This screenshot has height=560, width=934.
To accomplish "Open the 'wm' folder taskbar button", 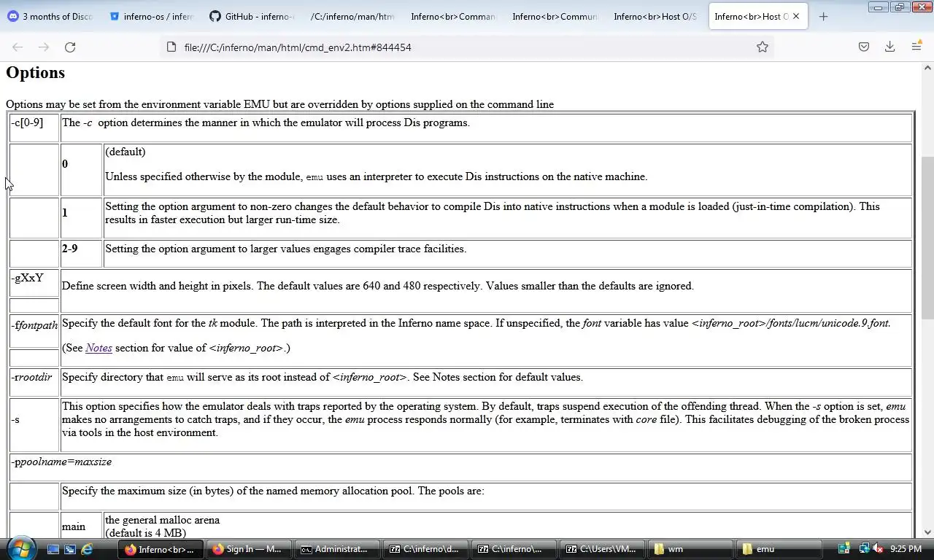I will (690, 549).
